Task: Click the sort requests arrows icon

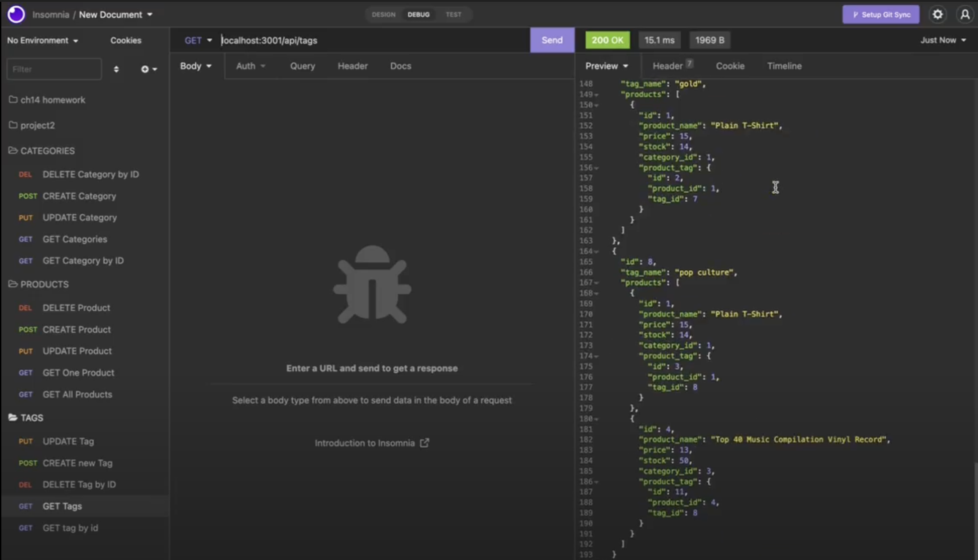Action: click(x=116, y=69)
